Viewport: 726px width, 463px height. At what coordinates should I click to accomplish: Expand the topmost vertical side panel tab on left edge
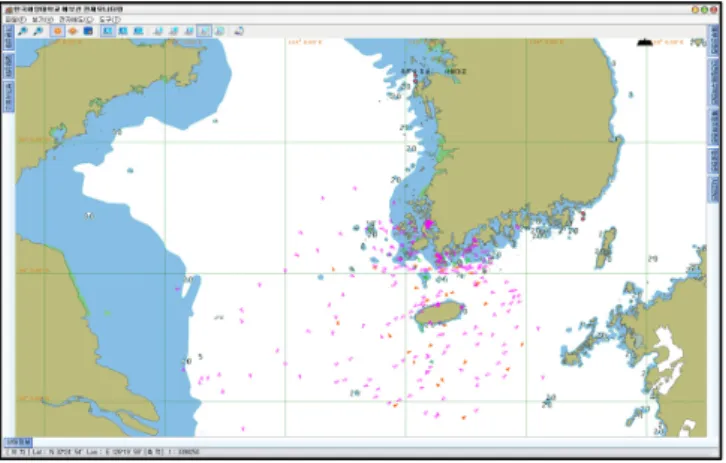9,38
